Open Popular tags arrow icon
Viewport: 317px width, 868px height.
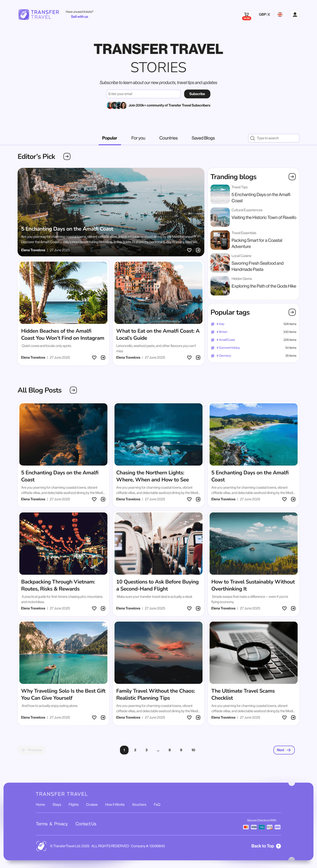click(x=292, y=312)
